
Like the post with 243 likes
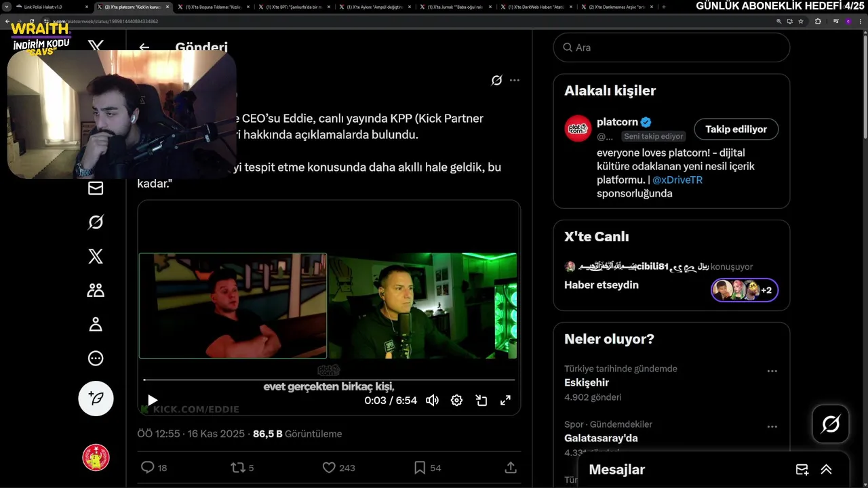pyautogui.click(x=338, y=468)
